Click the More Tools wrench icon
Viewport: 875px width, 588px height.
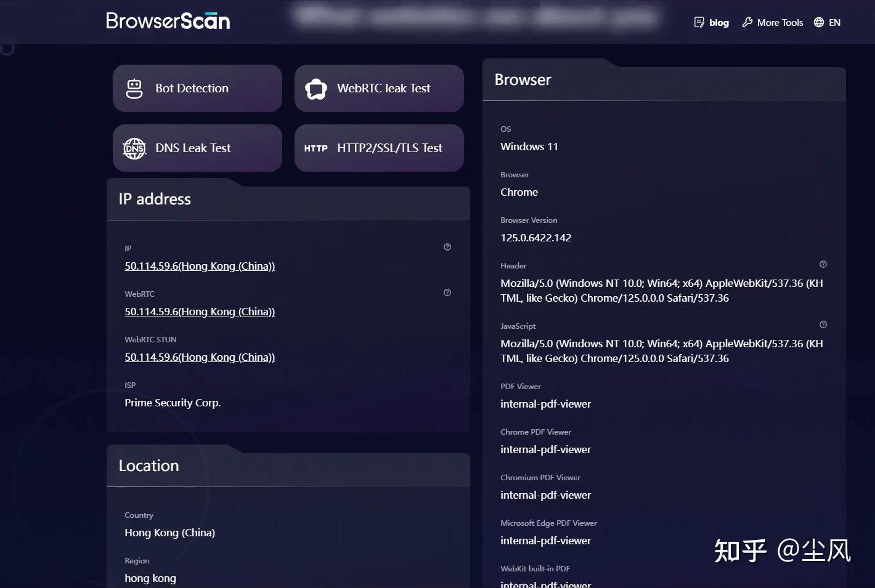747,22
